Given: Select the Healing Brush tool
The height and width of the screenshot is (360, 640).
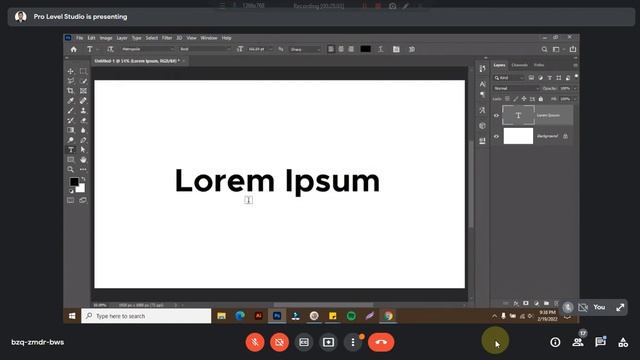Looking at the screenshot, I should 83,100.
